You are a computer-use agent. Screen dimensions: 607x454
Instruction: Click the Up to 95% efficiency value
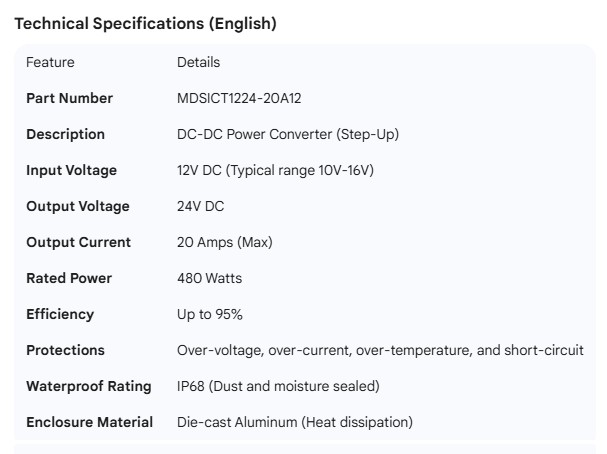[x=210, y=314]
